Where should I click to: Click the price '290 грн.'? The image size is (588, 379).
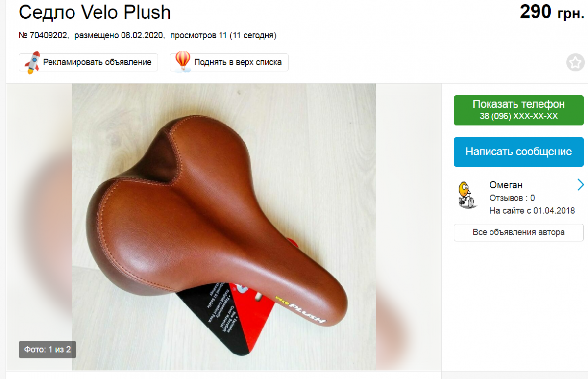[x=552, y=12]
